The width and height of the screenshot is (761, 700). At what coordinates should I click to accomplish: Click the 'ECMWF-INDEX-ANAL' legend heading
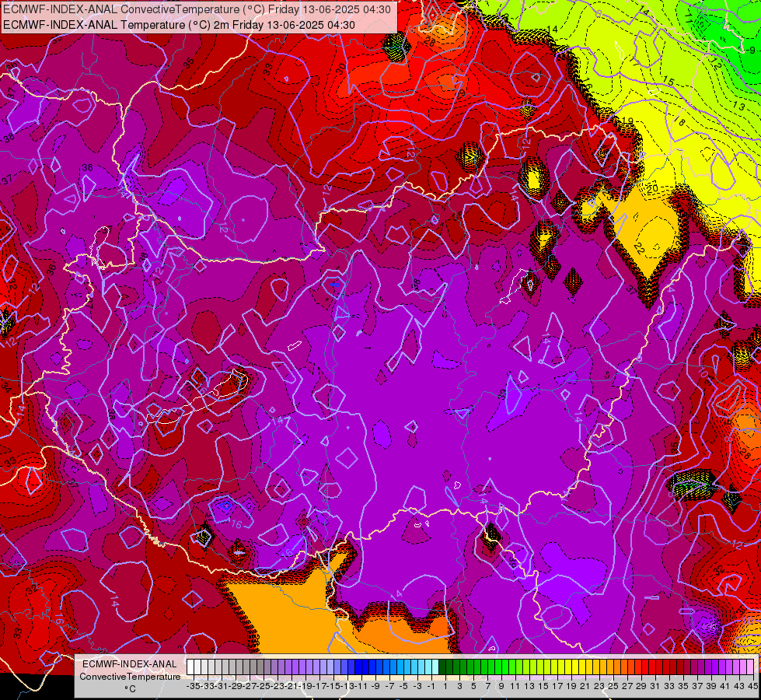click(x=130, y=664)
